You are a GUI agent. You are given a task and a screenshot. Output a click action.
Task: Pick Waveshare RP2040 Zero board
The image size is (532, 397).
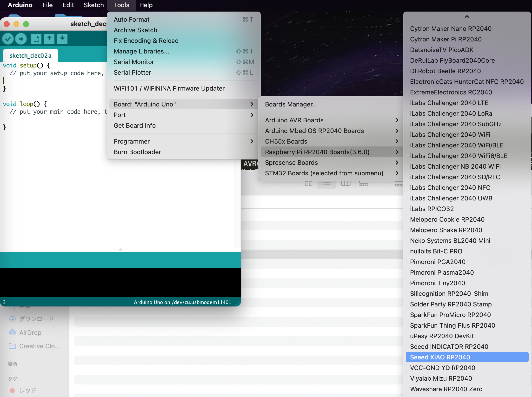[446, 389]
